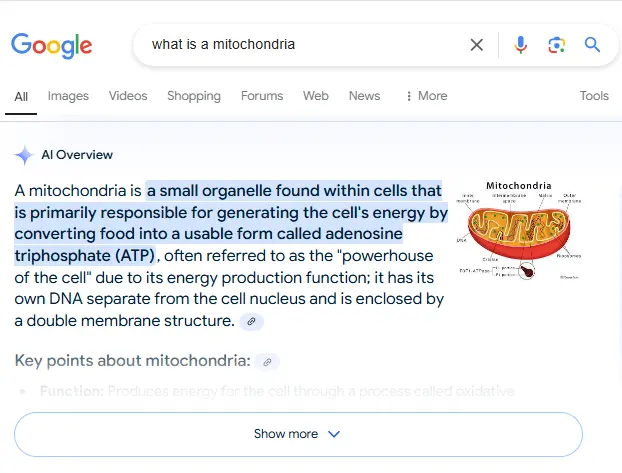Click the blue magnifier search icon
The height and width of the screenshot is (473, 622).
click(x=592, y=45)
